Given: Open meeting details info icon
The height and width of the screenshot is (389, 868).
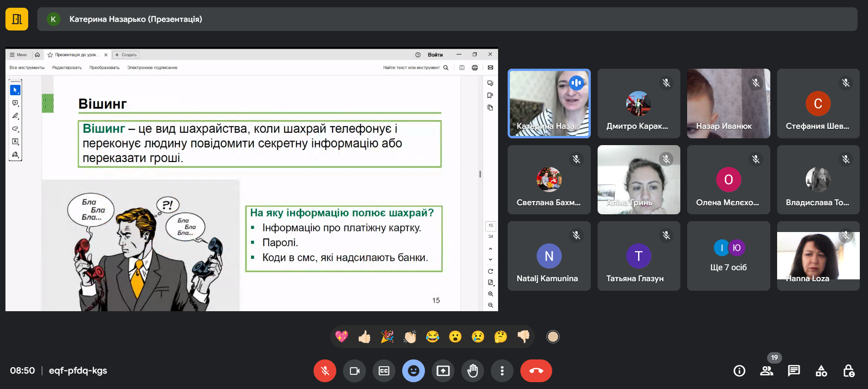Looking at the screenshot, I should click(739, 371).
